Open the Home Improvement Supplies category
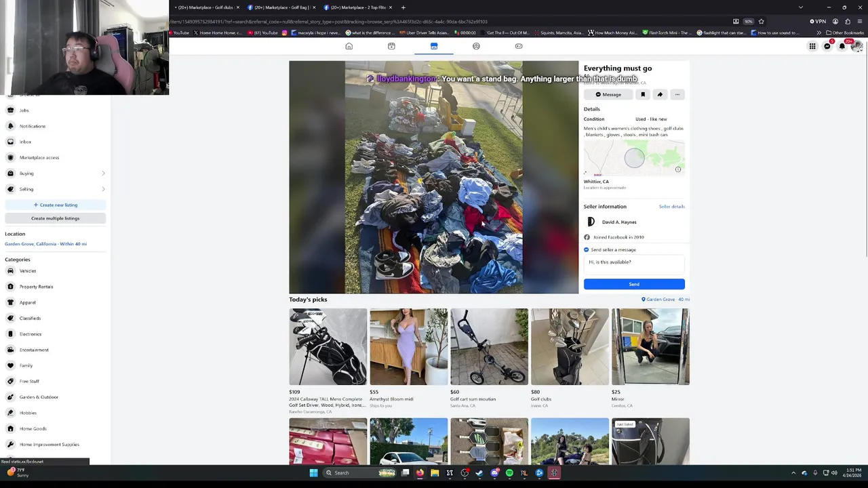The height and width of the screenshot is (488, 868). coord(54,445)
